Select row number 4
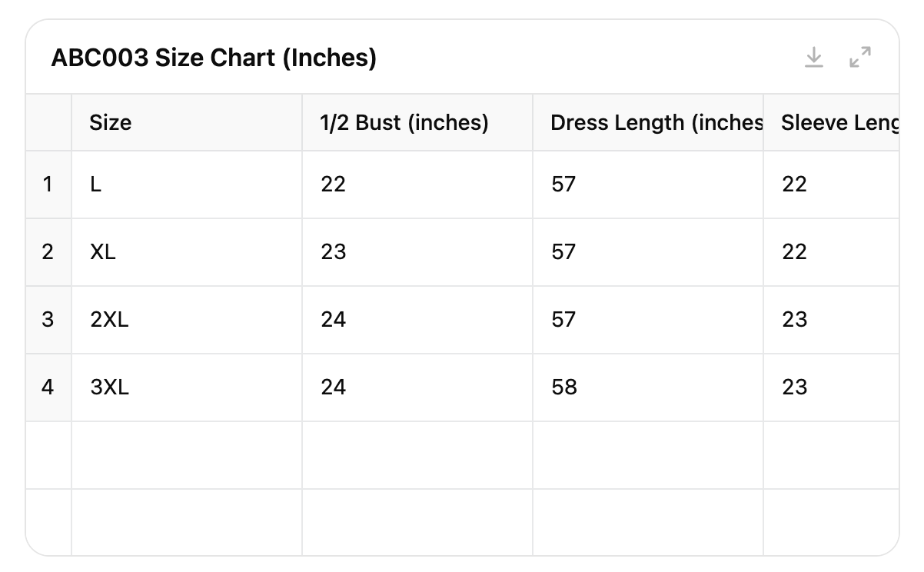 click(48, 387)
